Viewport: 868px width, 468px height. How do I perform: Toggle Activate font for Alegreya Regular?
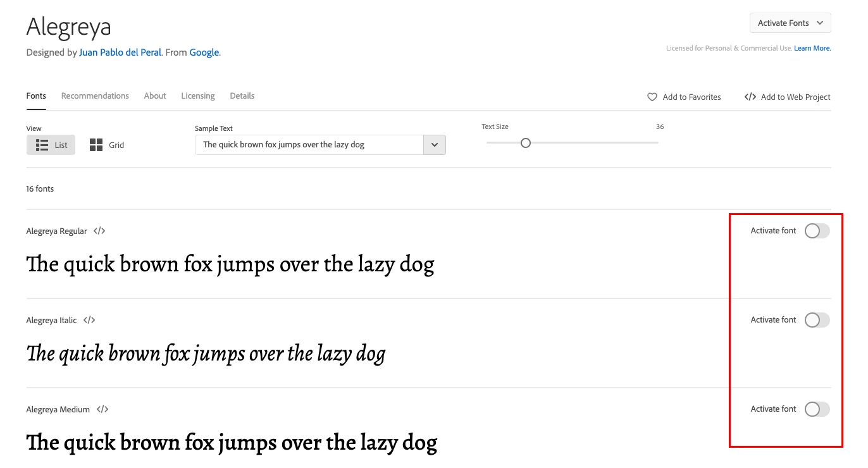pos(817,231)
